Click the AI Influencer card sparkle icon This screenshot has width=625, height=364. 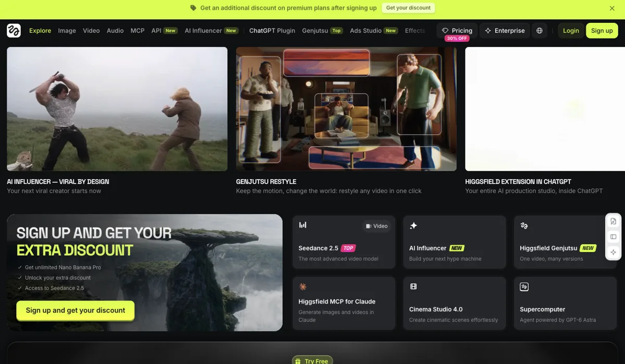tap(414, 225)
